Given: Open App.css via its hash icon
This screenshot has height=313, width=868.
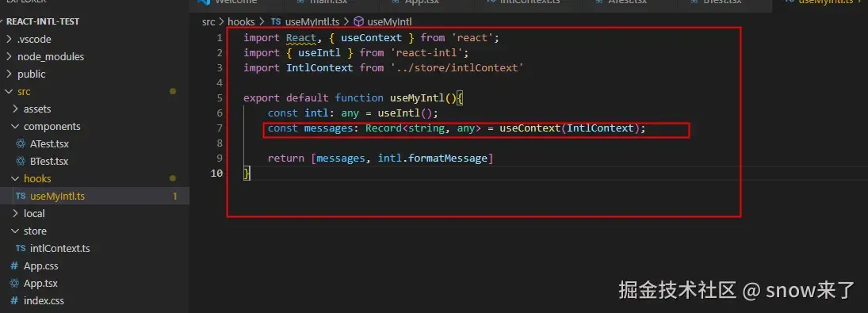Looking at the screenshot, I should (14, 266).
